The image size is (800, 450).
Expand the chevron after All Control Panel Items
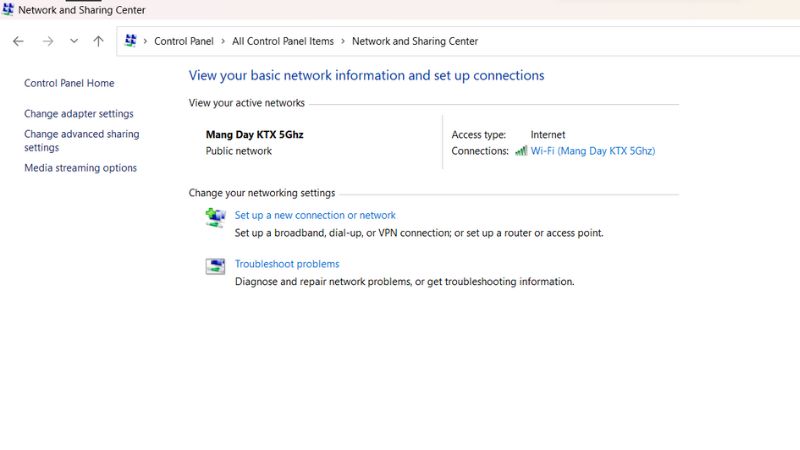click(343, 41)
